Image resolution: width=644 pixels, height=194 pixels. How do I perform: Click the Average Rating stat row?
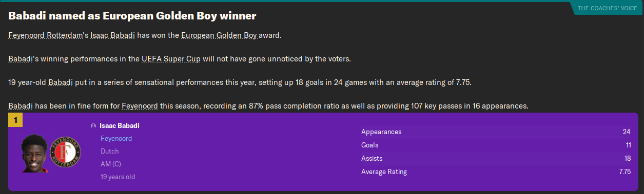496,172
